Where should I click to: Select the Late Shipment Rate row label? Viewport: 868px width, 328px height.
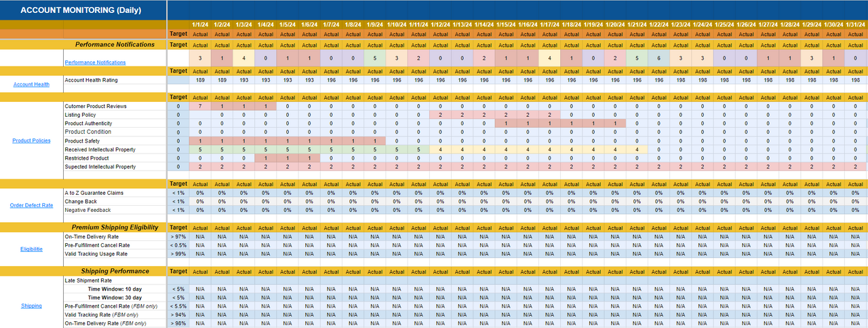(89, 280)
